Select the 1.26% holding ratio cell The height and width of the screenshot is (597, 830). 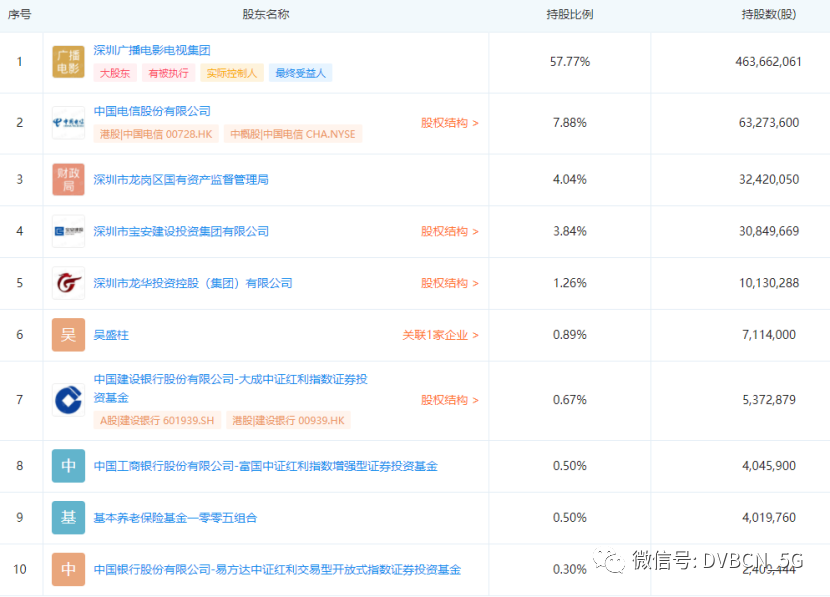(570, 283)
